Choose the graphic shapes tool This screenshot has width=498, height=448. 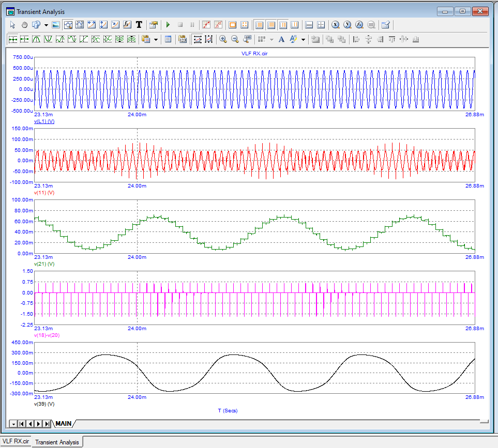click(x=36, y=25)
